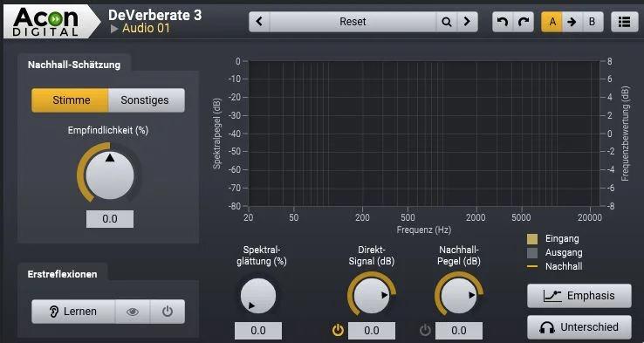The height and width of the screenshot is (343, 644).
Task: Click the Spektralglättung value field
Action: (258, 331)
